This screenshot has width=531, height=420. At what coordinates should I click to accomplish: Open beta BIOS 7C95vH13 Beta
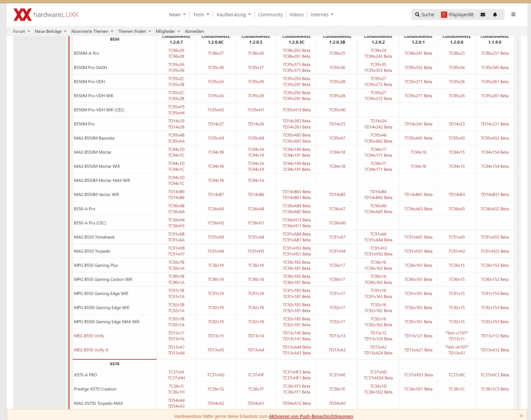click(296, 110)
